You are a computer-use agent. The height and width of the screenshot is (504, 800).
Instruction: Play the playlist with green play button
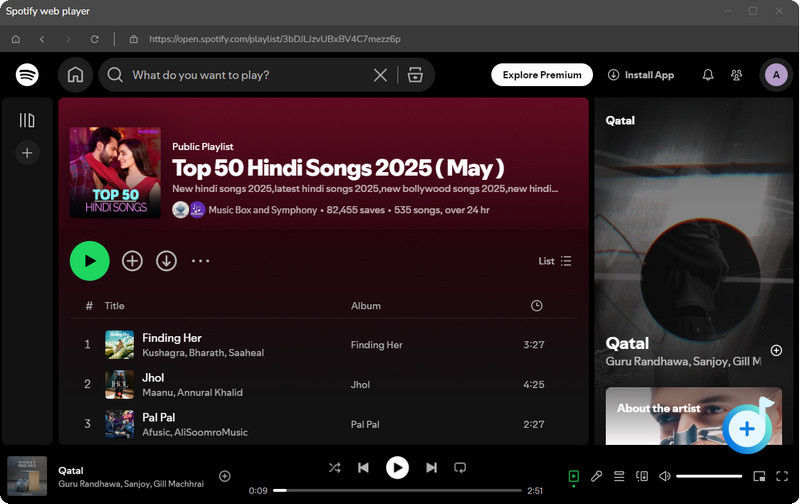[x=90, y=261]
